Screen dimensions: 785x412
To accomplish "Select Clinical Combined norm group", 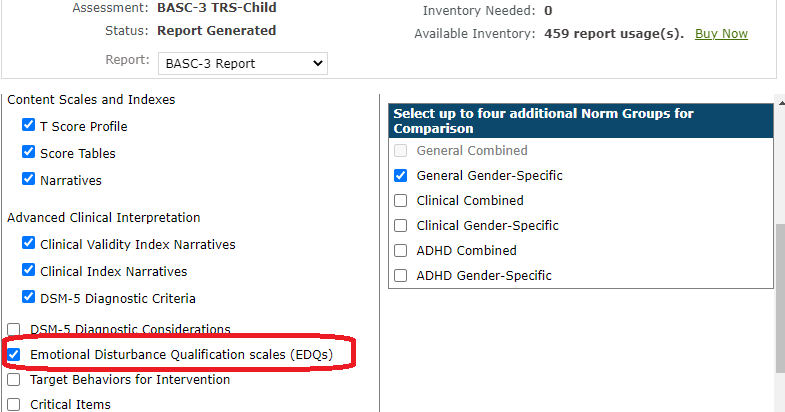I will [x=401, y=200].
